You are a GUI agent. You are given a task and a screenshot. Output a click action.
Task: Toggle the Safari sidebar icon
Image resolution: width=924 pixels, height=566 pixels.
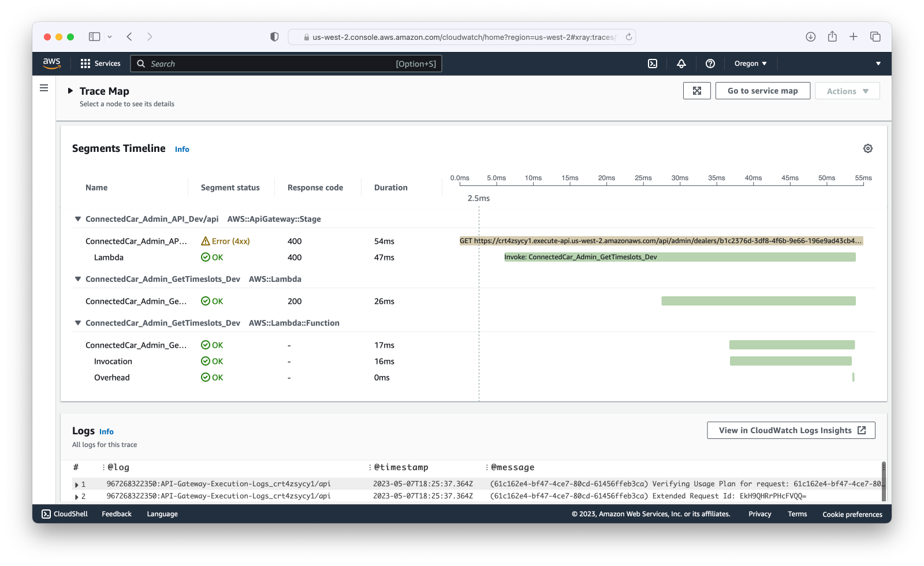(x=94, y=37)
